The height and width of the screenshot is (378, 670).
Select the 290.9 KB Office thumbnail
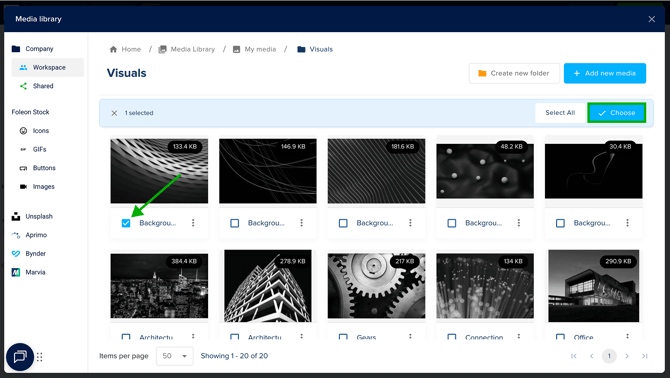point(594,286)
